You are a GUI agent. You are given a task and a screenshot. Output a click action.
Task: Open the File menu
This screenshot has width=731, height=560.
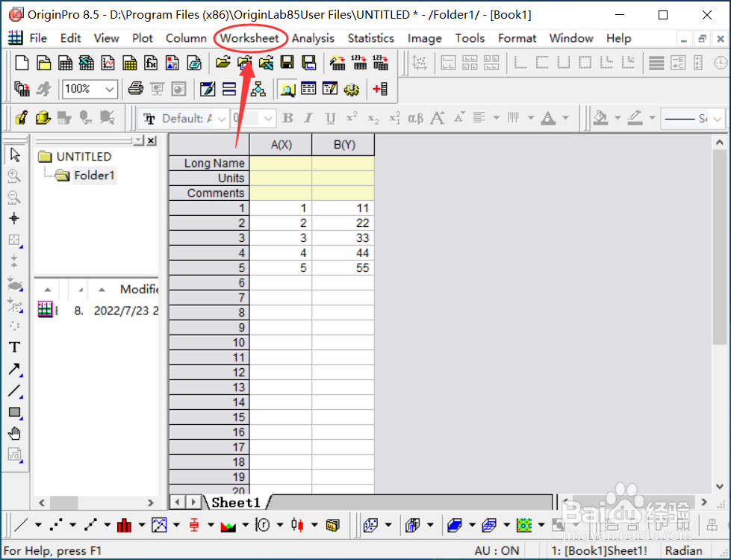[38, 38]
